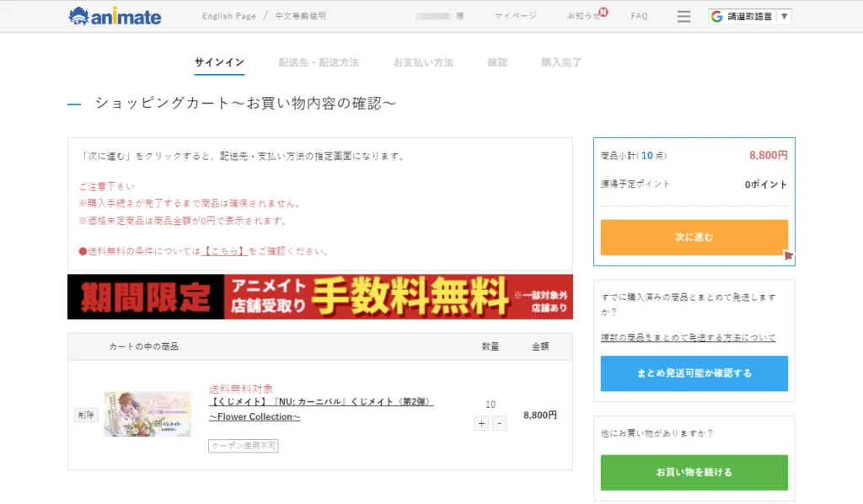Click the Google translate G icon
Viewport: 863px width, 504px height.
coord(716,17)
